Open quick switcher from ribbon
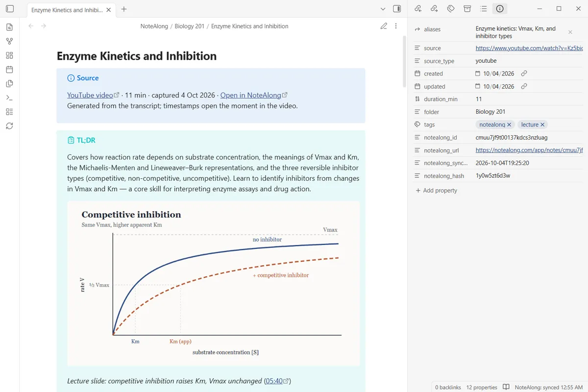588x392 pixels. tap(9, 27)
